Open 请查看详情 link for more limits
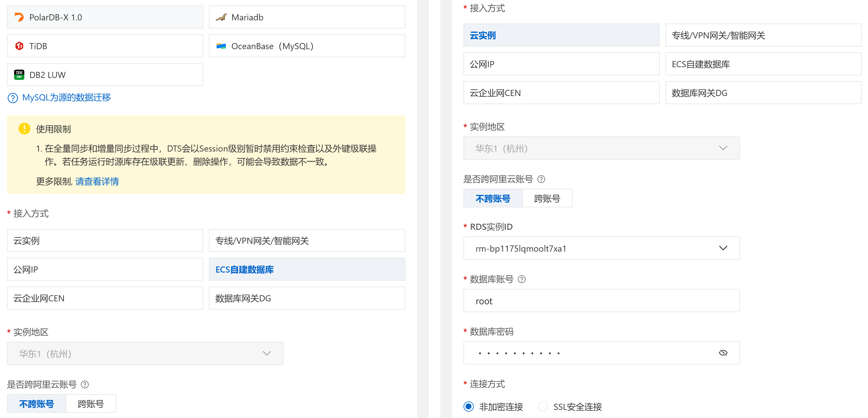The width and height of the screenshot is (868, 418). pyautogui.click(x=97, y=182)
